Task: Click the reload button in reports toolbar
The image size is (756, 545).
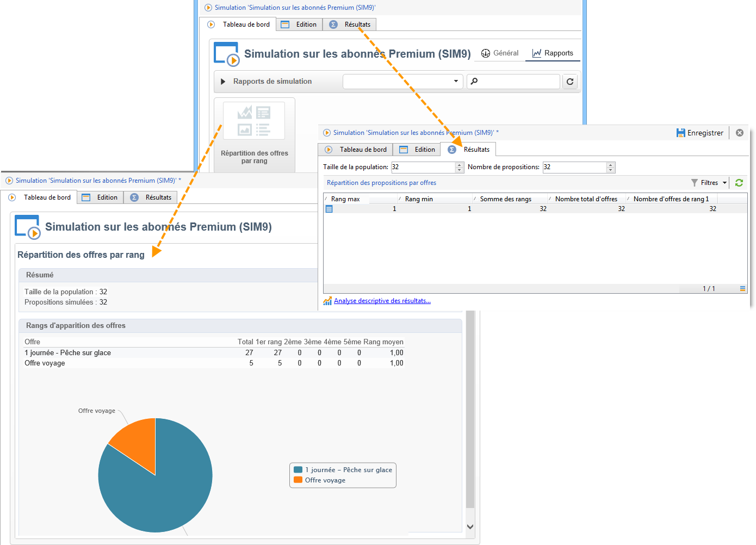Action: (570, 82)
